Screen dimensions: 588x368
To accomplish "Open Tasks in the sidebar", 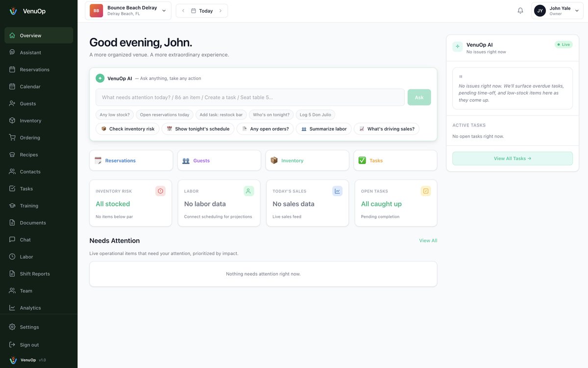I will [39, 188].
